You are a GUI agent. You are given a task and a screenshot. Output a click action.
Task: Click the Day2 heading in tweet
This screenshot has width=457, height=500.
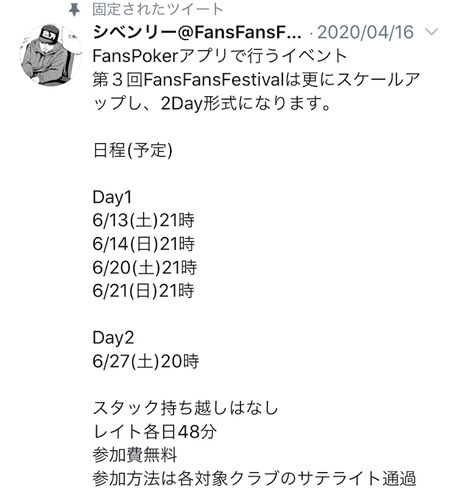tap(113, 338)
